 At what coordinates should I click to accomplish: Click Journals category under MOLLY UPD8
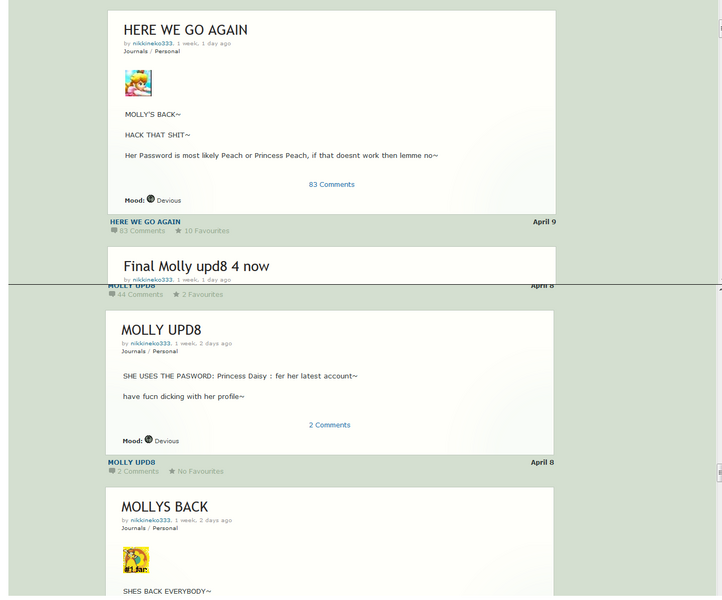pos(134,351)
